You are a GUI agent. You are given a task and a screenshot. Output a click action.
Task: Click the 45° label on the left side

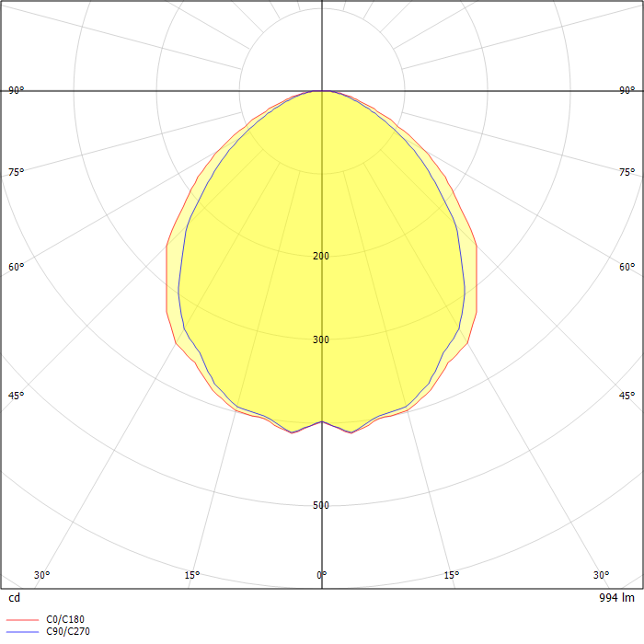[17, 396]
